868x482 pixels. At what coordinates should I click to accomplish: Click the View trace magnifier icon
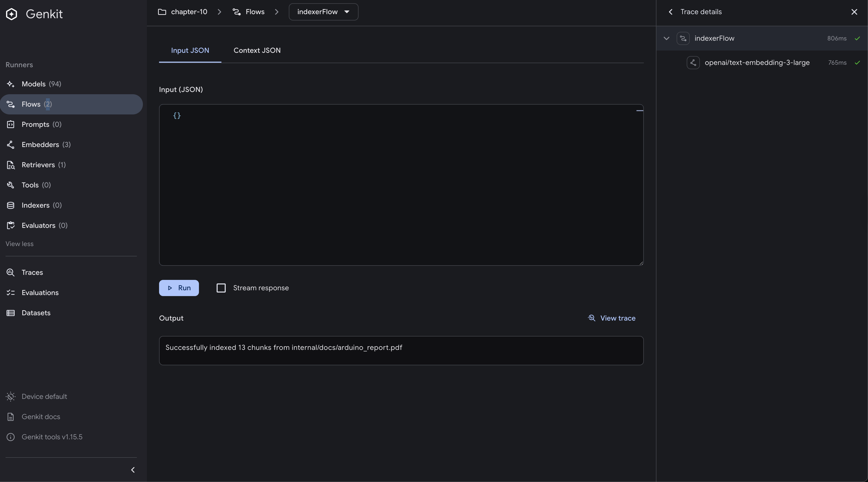(591, 318)
